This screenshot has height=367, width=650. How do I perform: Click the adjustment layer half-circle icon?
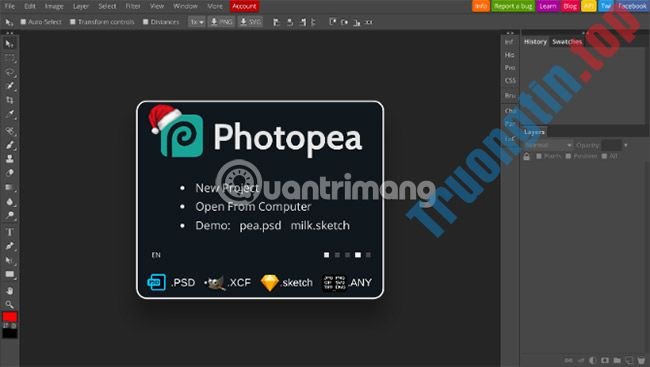coord(593,360)
